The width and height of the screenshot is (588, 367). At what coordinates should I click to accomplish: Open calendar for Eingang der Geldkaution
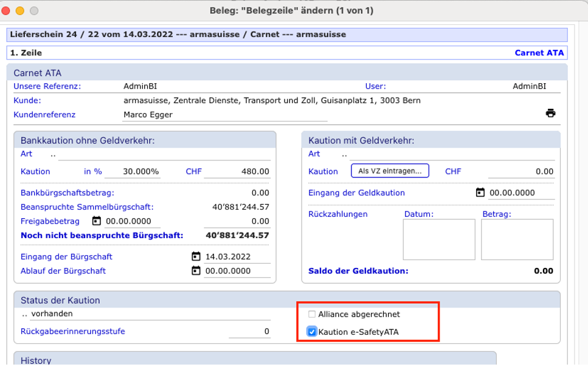tap(480, 193)
